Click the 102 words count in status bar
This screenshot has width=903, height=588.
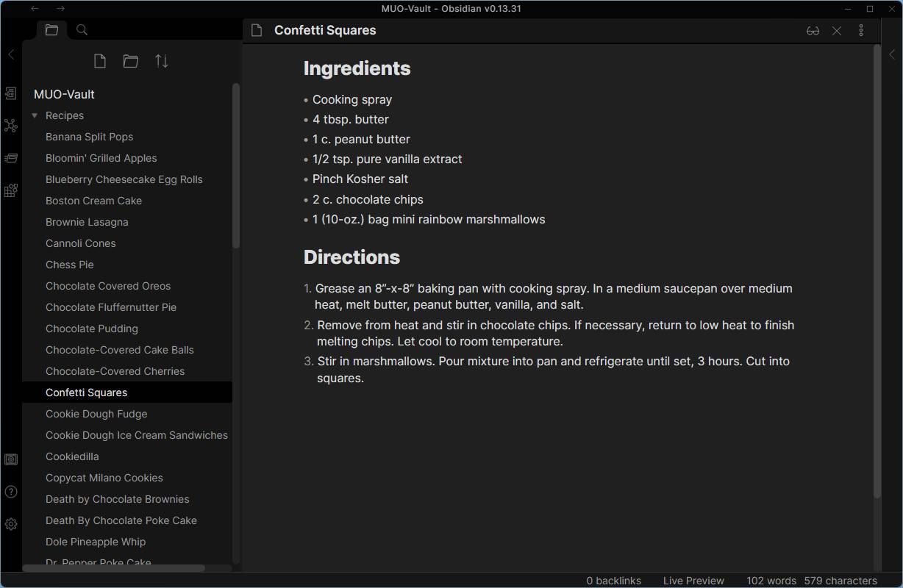pyautogui.click(x=771, y=581)
